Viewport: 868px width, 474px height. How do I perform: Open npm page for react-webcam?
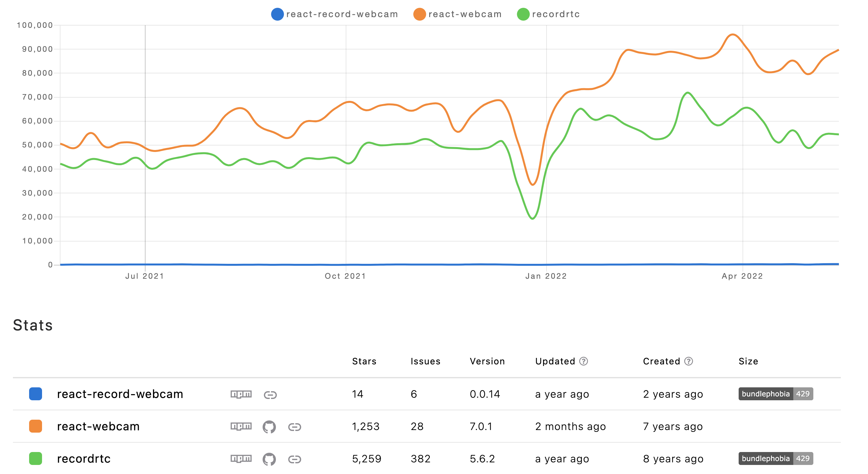(241, 426)
